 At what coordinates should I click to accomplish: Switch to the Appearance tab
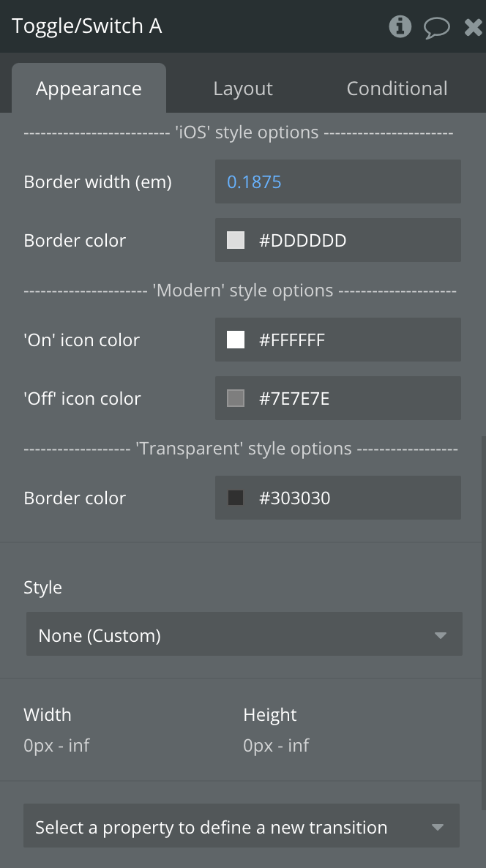[x=89, y=89]
